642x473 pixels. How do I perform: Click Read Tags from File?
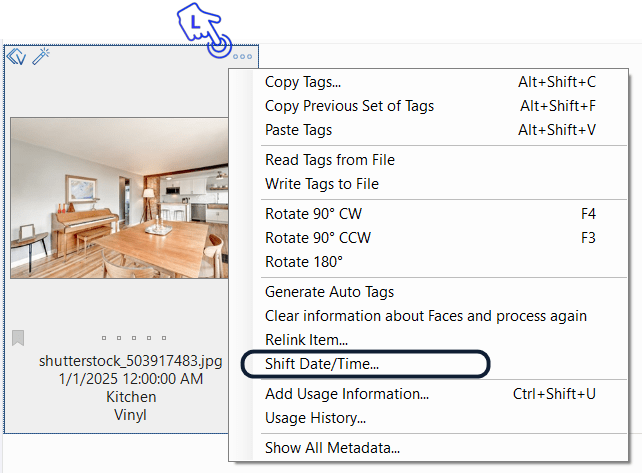coord(329,160)
